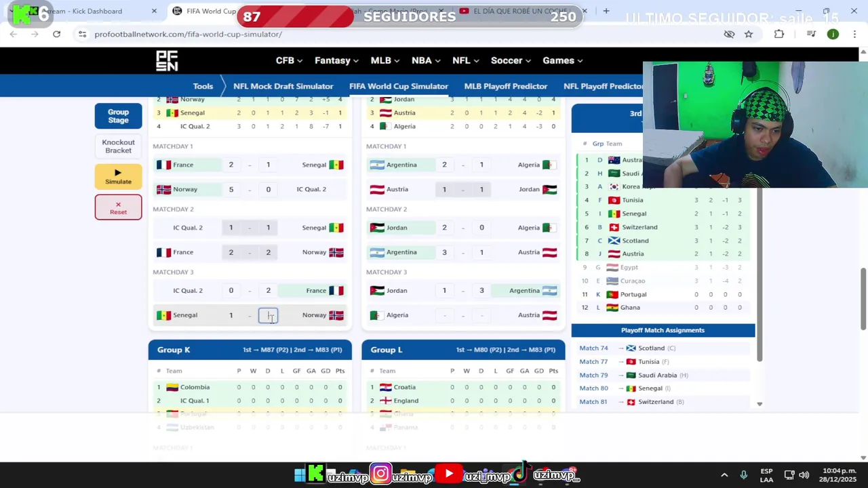This screenshot has height=488, width=868.
Task: Open the Tools section link
Action: (x=203, y=86)
